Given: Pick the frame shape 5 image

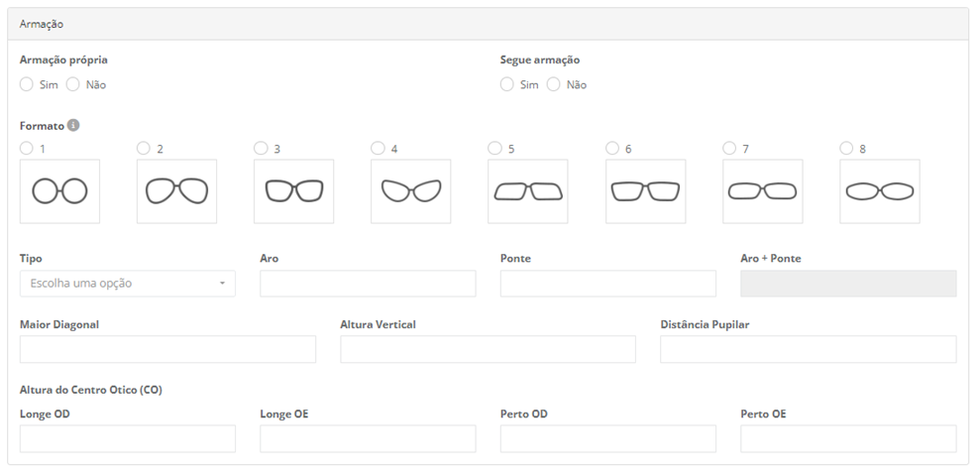Looking at the screenshot, I should [x=528, y=190].
